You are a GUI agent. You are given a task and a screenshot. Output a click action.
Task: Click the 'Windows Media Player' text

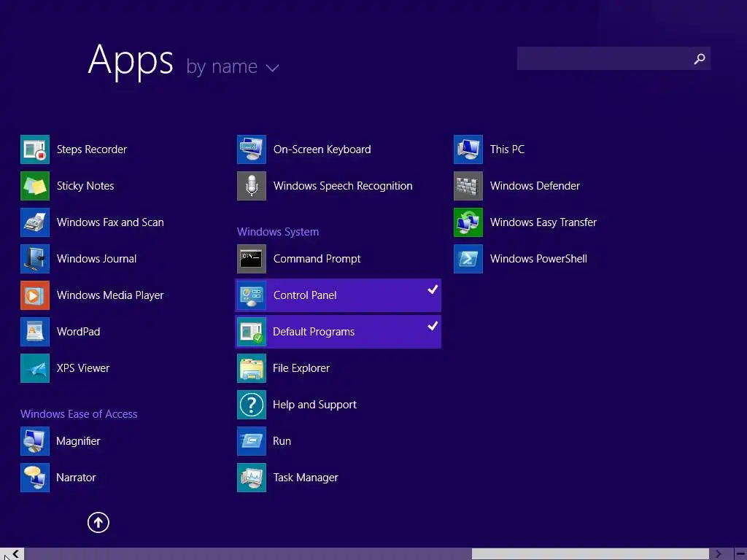(x=110, y=295)
